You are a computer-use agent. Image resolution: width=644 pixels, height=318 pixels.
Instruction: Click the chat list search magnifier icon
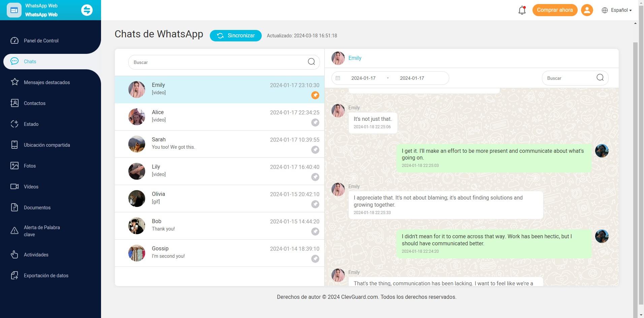(311, 62)
